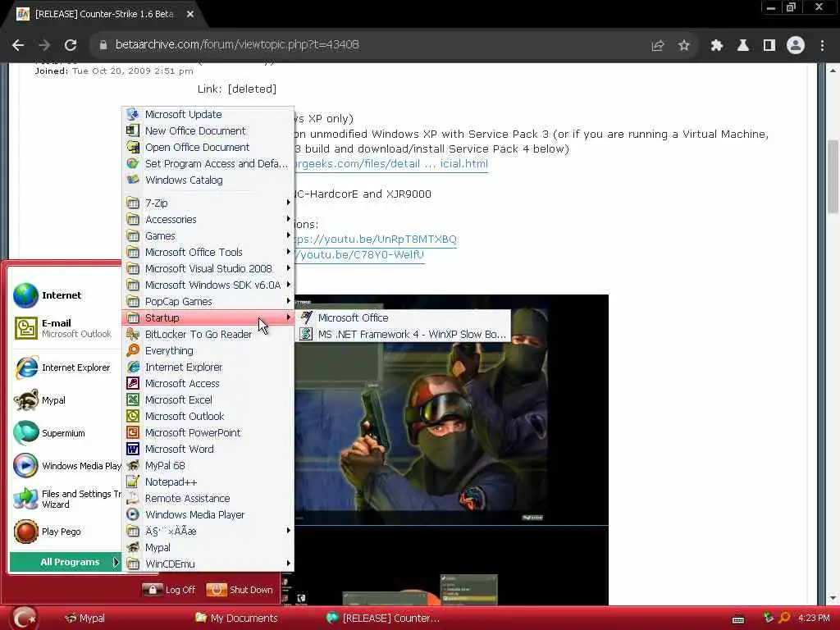Click the on-screen keyboard tray icon
Screen dimensions: 840x630
[x=738, y=619]
